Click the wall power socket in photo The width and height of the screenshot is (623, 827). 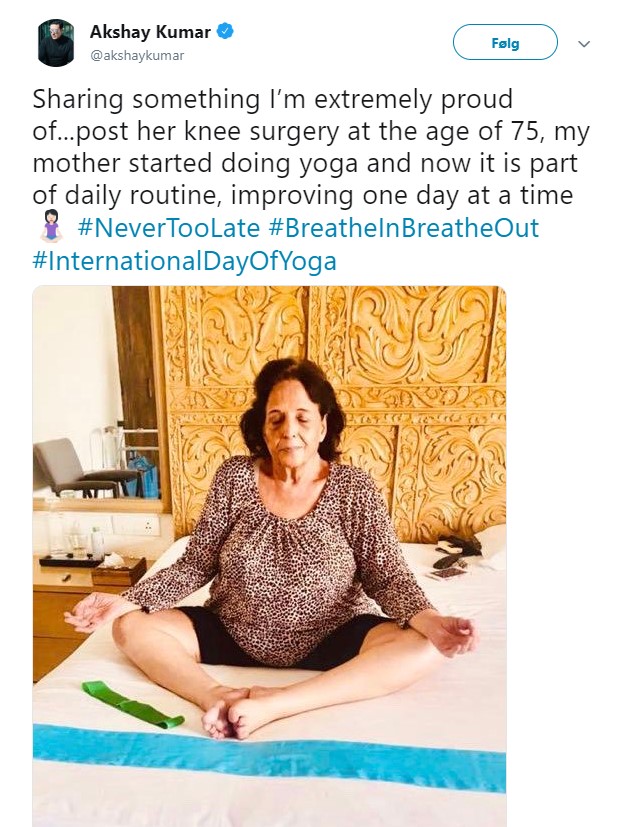click(x=147, y=524)
